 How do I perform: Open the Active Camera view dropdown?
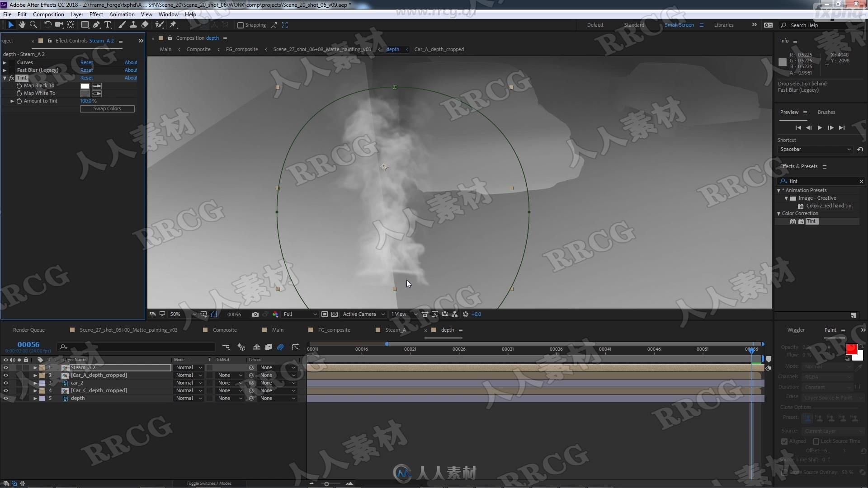click(x=363, y=314)
